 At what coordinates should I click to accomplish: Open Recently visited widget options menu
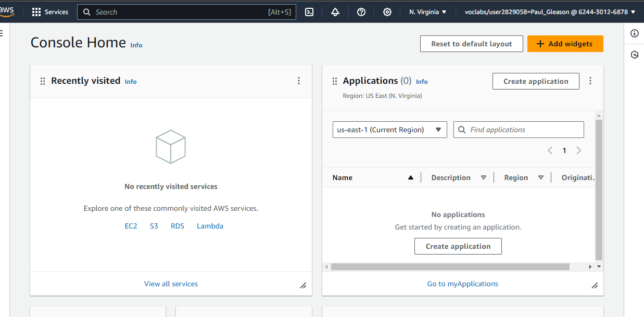click(x=299, y=81)
